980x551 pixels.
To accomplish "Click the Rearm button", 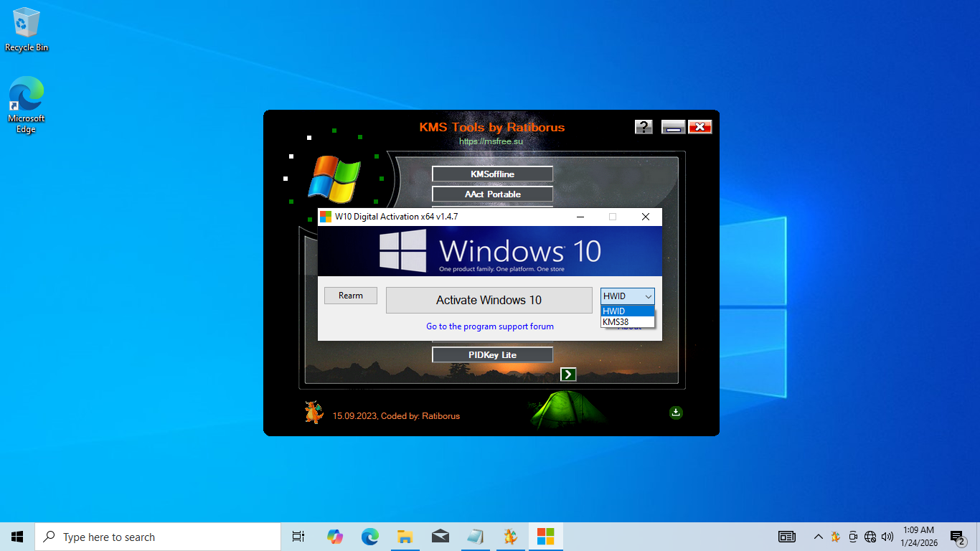I will [351, 296].
